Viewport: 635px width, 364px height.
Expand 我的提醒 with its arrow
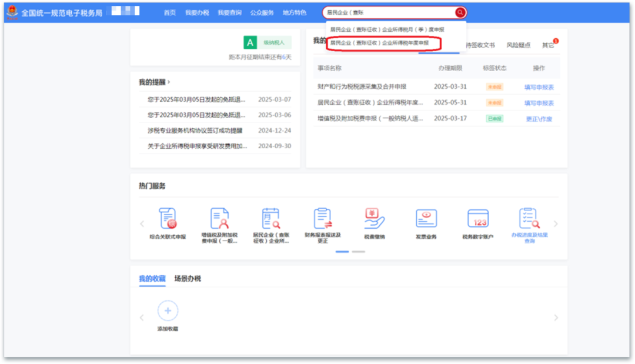(x=169, y=82)
